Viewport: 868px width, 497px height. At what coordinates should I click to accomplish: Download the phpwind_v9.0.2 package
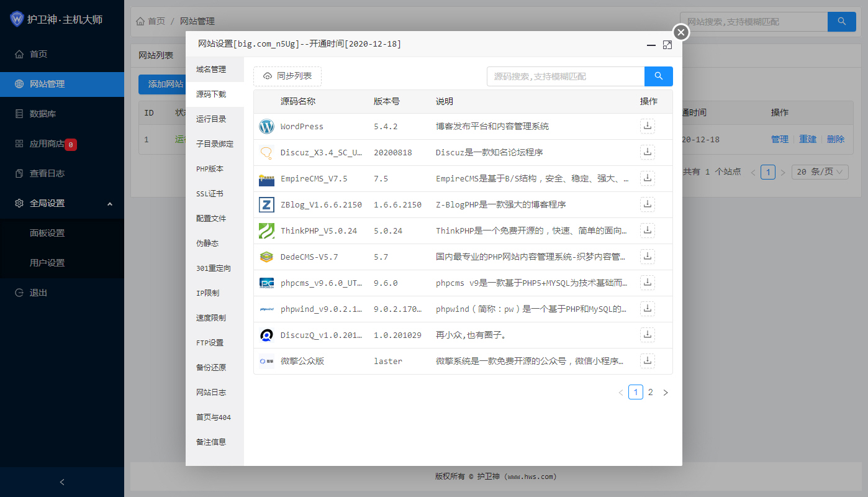click(648, 309)
